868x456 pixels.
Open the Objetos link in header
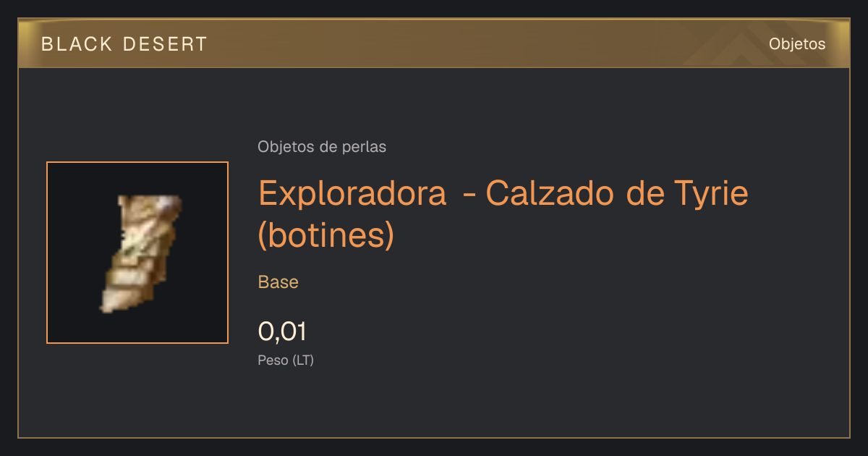point(797,43)
